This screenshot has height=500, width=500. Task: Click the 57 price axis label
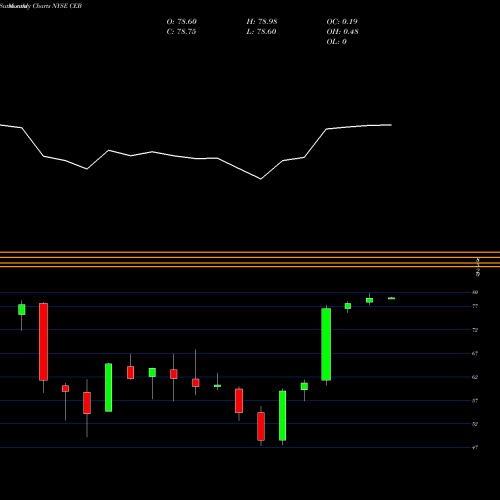coord(475,401)
